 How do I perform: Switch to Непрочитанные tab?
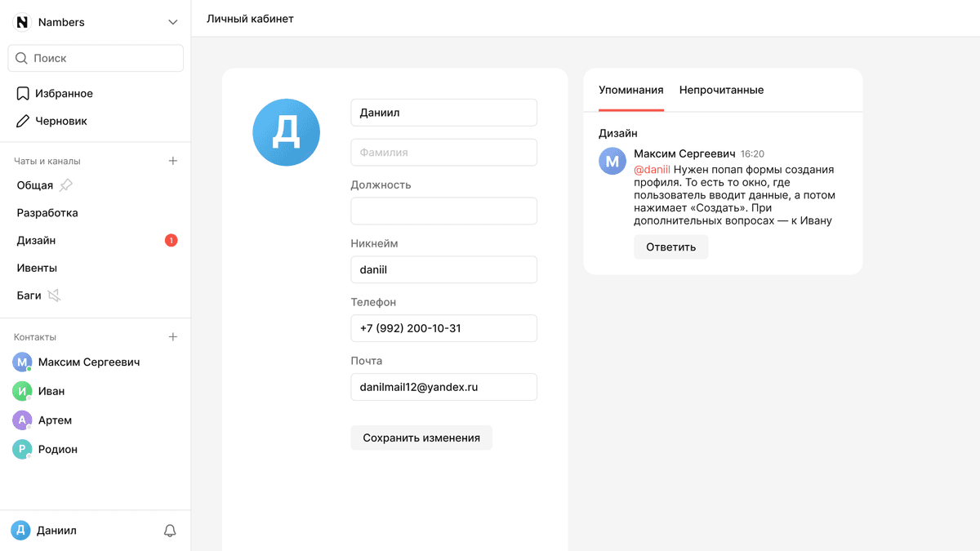coord(721,90)
